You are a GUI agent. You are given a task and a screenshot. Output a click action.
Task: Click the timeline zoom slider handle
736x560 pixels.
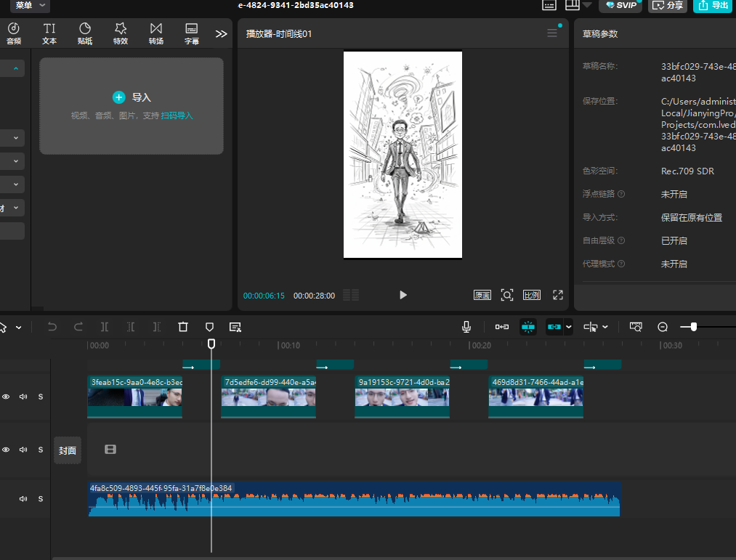tap(694, 327)
